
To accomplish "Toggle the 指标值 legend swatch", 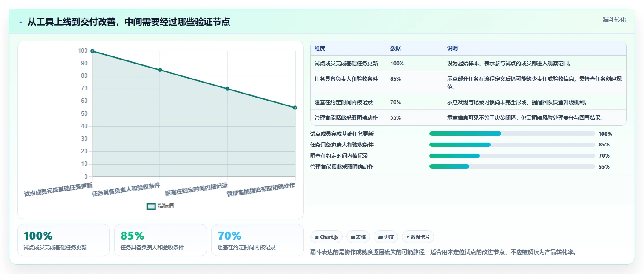I will (151, 206).
